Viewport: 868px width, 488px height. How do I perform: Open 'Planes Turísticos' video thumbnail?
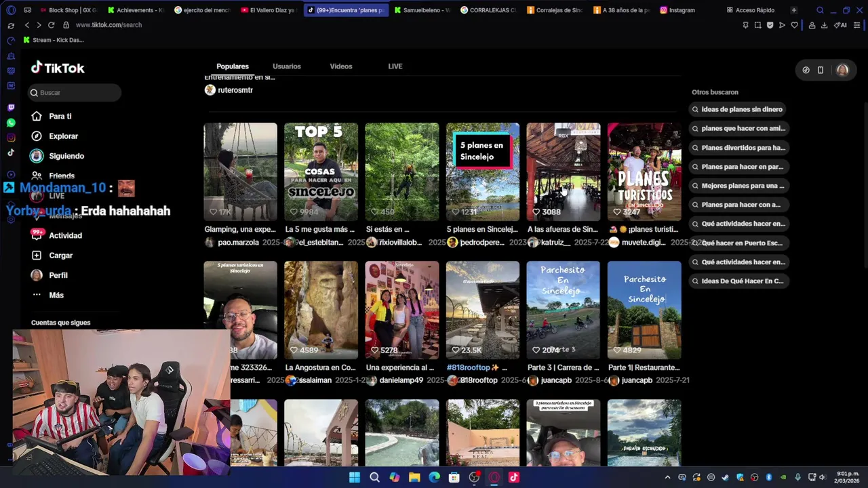tap(644, 171)
